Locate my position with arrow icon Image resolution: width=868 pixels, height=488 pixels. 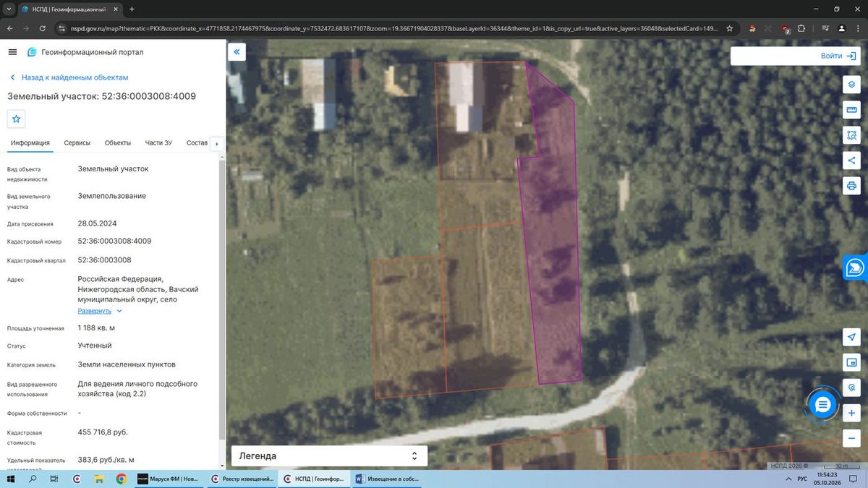(x=851, y=337)
